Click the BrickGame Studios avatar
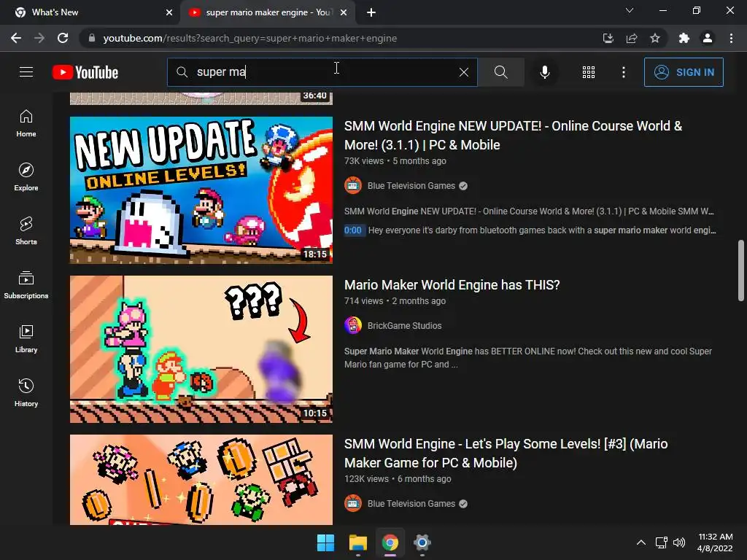The height and width of the screenshot is (560, 747). coord(353,326)
